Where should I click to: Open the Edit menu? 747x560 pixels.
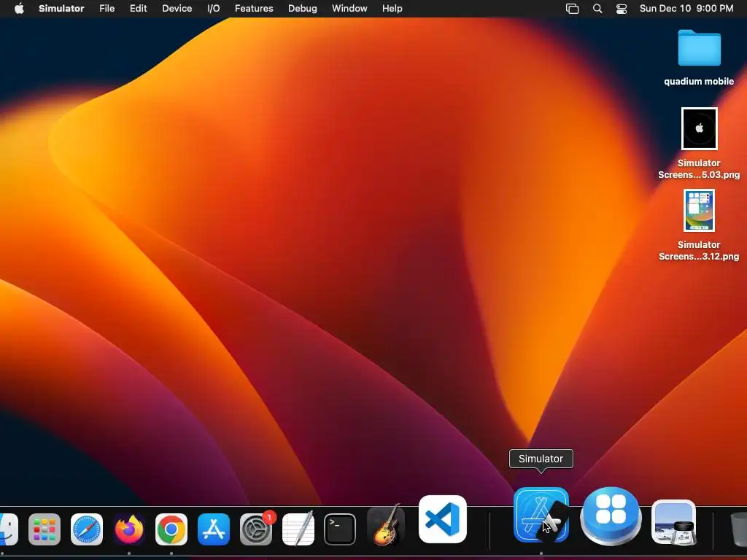138,9
